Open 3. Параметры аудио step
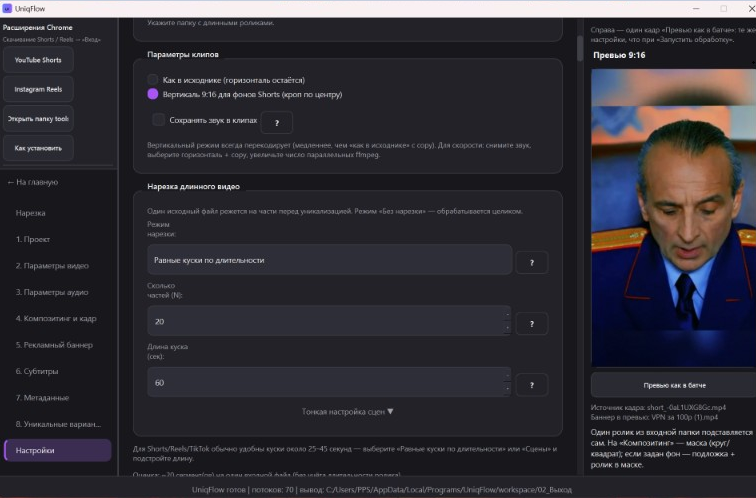This screenshot has width=756, height=498. coord(52,292)
